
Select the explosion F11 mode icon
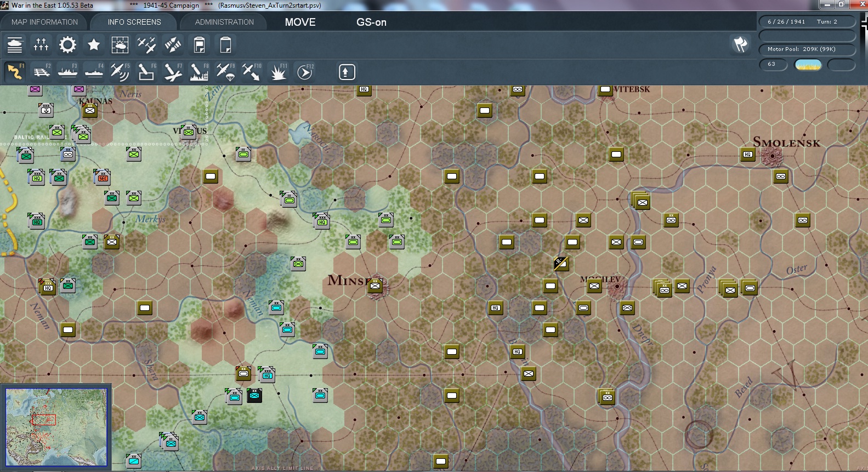pos(278,72)
